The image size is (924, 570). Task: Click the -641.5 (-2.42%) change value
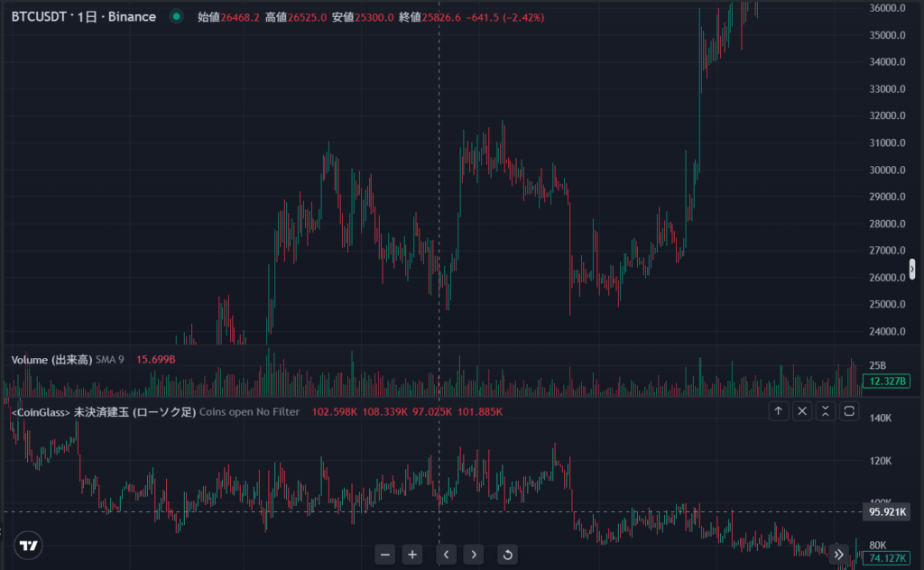click(x=505, y=17)
